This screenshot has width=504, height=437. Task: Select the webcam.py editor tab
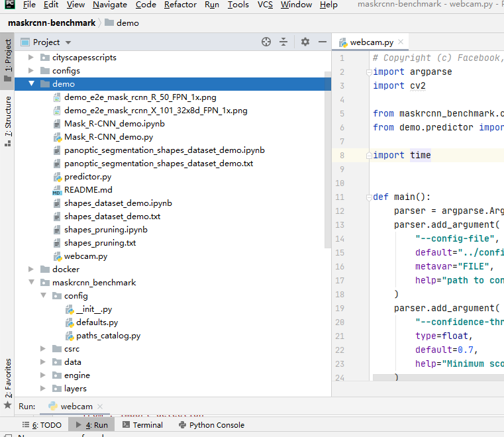pos(372,42)
